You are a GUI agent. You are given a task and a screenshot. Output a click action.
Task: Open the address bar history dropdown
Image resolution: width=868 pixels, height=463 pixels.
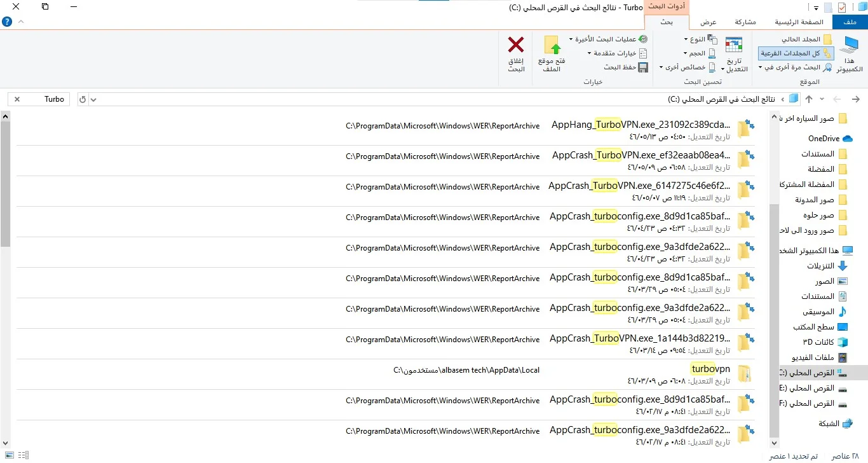tap(93, 99)
